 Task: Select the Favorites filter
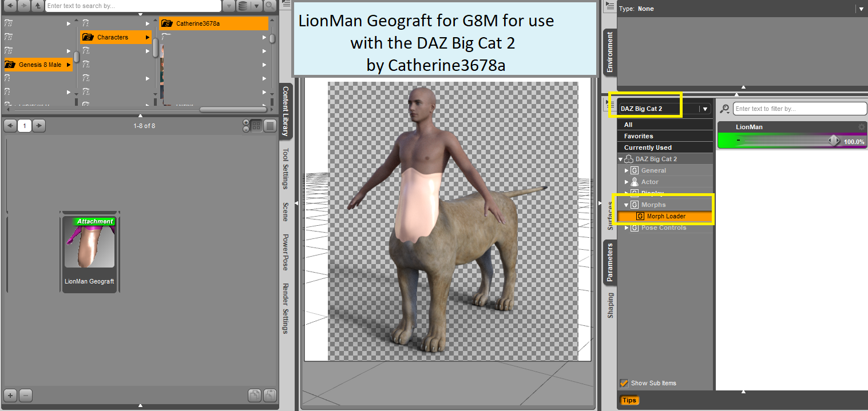click(665, 136)
